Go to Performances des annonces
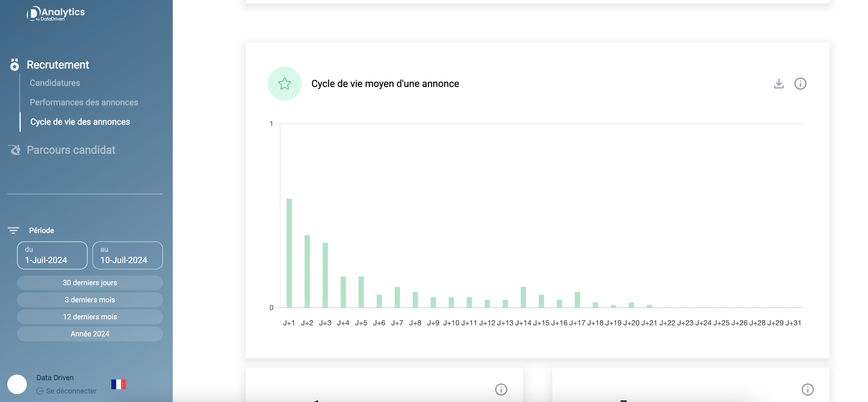This screenshot has height=402, width=868. [x=84, y=102]
